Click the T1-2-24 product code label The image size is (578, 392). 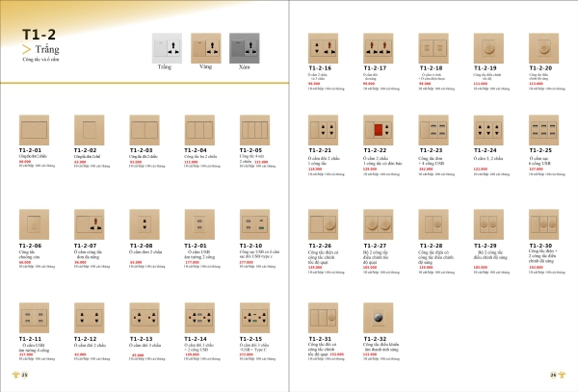[x=486, y=150]
